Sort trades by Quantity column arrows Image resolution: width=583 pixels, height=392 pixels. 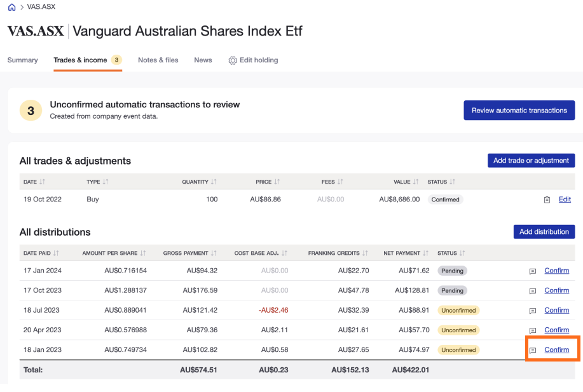click(214, 182)
